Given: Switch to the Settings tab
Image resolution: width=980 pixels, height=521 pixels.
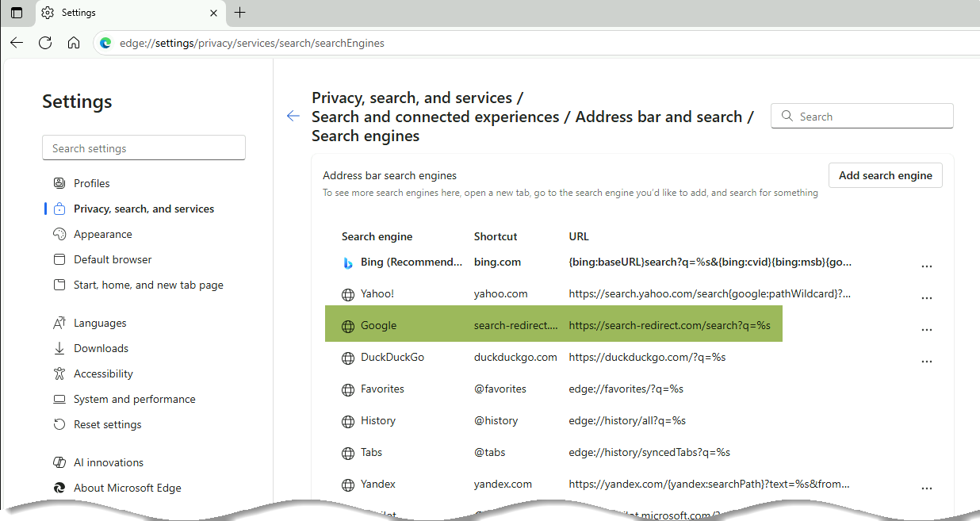Looking at the screenshot, I should pyautogui.click(x=131, y=13).
